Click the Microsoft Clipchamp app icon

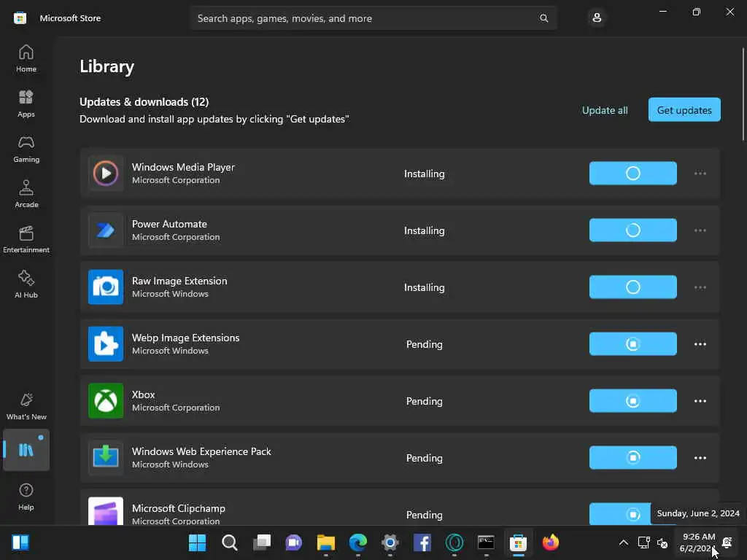pyautogui.click(x=106, y=511)
